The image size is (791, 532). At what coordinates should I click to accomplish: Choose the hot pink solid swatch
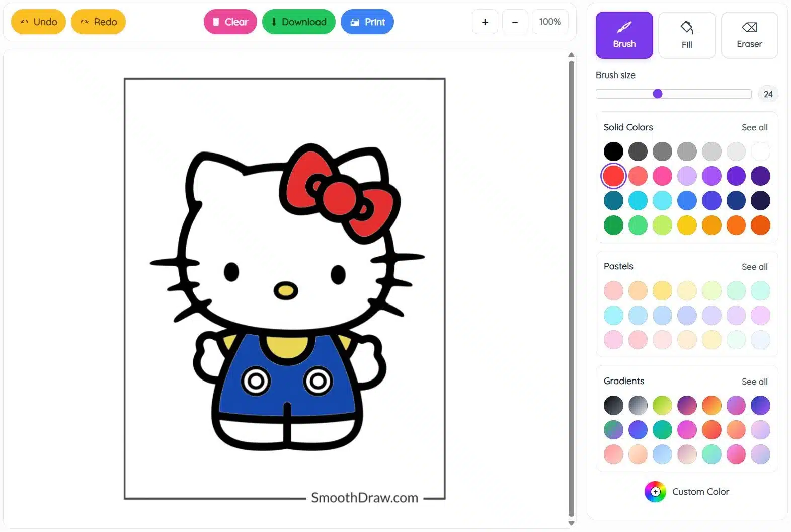pyautogui.click(x=662, y=176)
